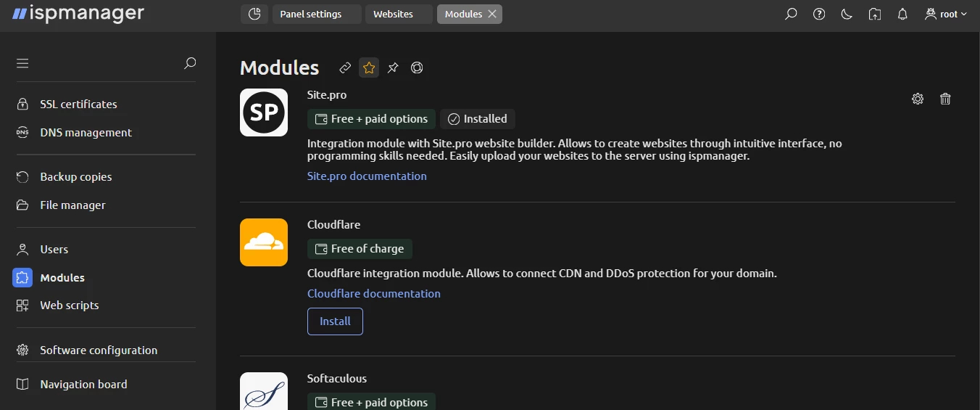Click the sidebar search magnifier
980x410 pixels.
[x=190, y=63]
